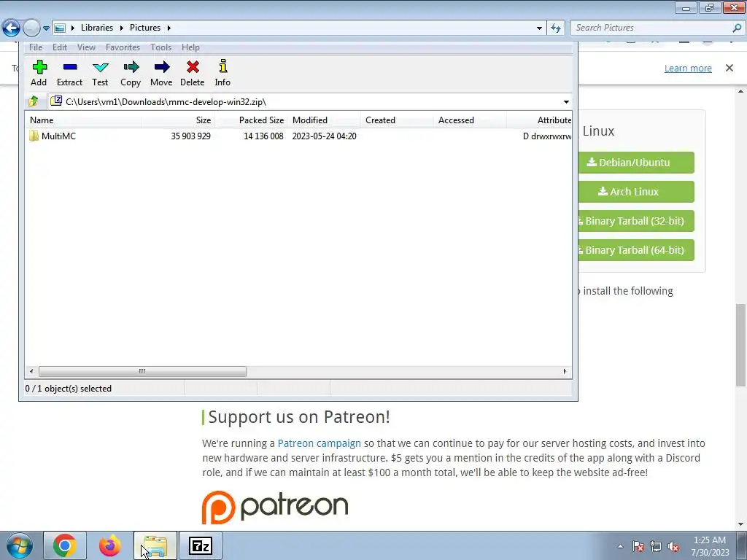747x560 pixels.
Task: Open the network tray icon
Action: [x=656, y=546]
